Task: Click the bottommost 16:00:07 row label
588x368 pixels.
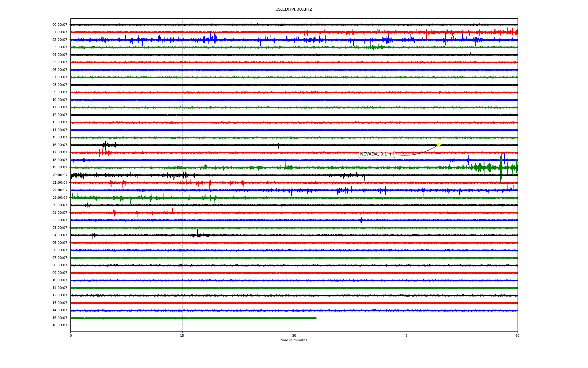Action: [x=60, y=325]
